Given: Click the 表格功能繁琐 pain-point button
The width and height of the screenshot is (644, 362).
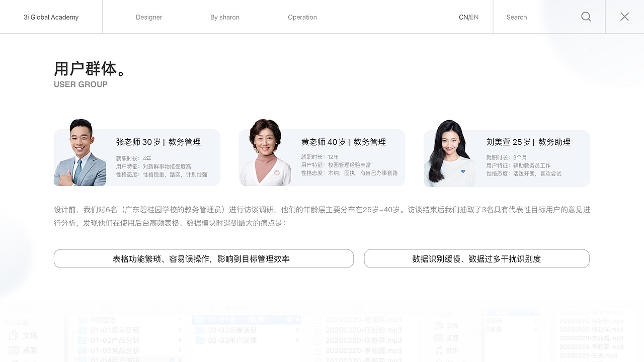Looking at the screenshot, I should click(x=204, y=258).
